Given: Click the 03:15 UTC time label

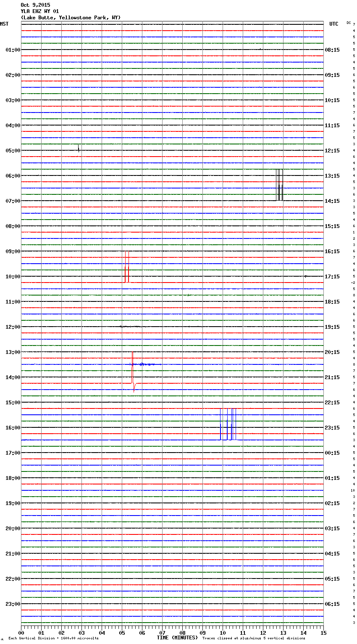Looking at the screenshot, I should (x=332, y=529).
